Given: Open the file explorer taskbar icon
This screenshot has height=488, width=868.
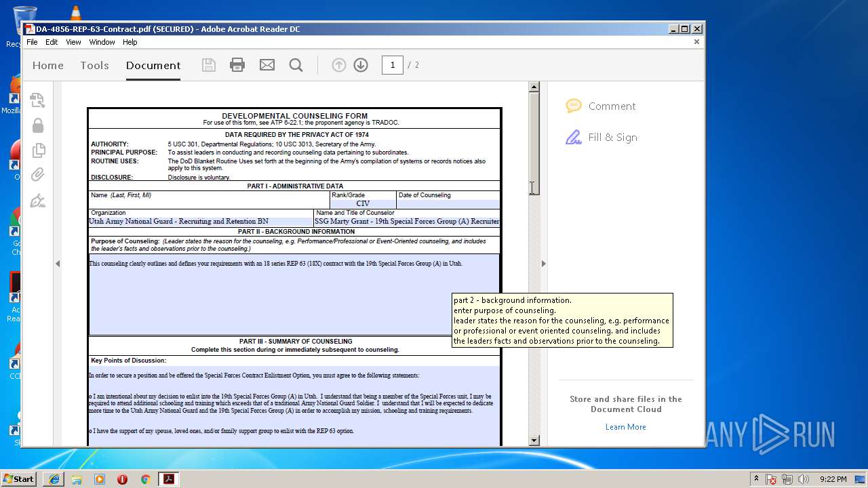Looking at the screenshot, I should (77, 479).
